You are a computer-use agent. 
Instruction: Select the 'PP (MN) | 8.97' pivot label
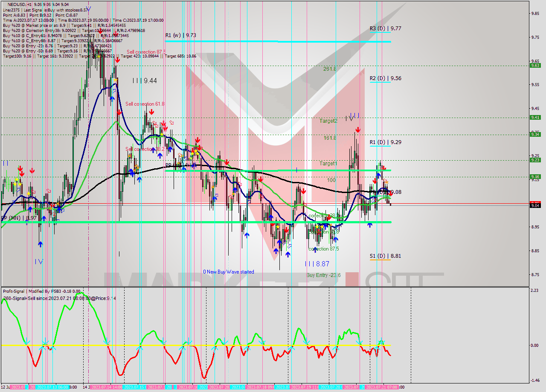(18, 218)
